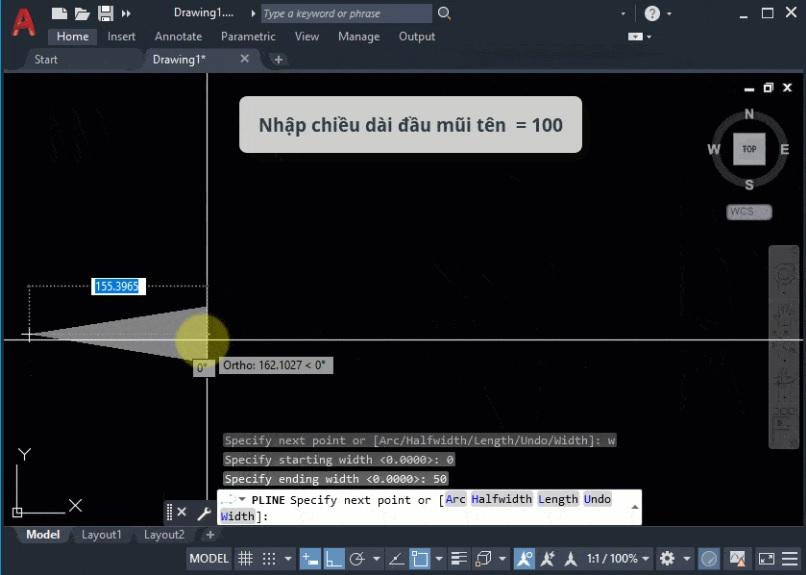The height and width of the screenshot is (575, 806).
Task: Toggle the drawing grid display
Action: click(x=245, y=558)
